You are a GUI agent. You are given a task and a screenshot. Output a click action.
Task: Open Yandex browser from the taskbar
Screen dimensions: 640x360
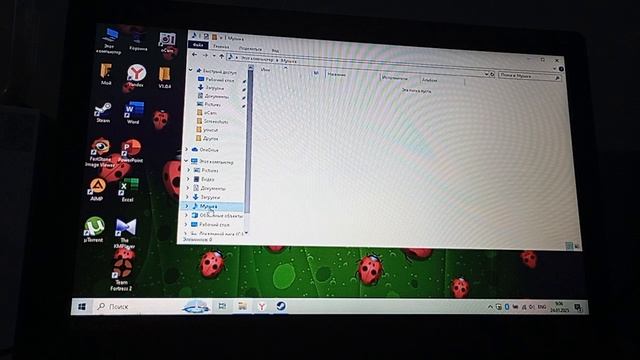click(262, 306)
